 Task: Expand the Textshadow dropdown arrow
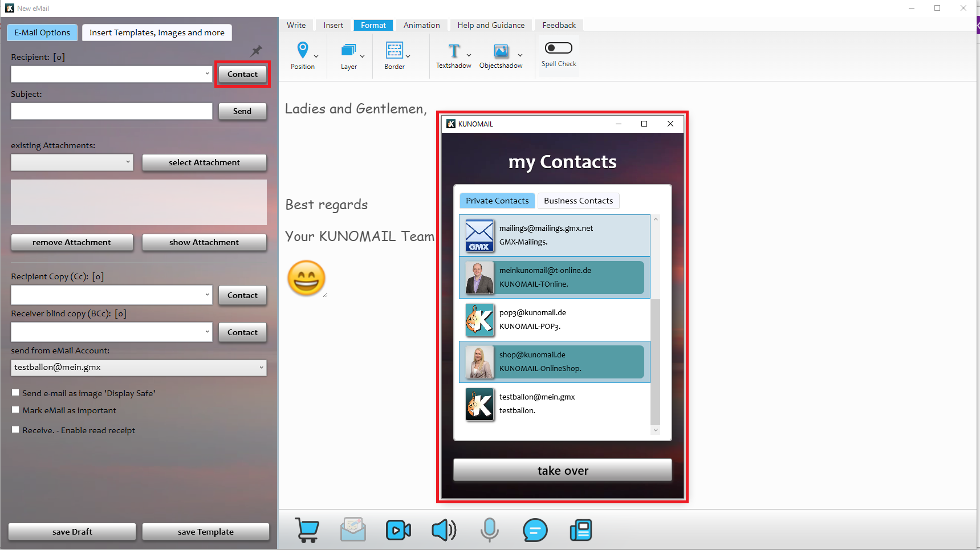pyautogui.click(x=469, y=55)
